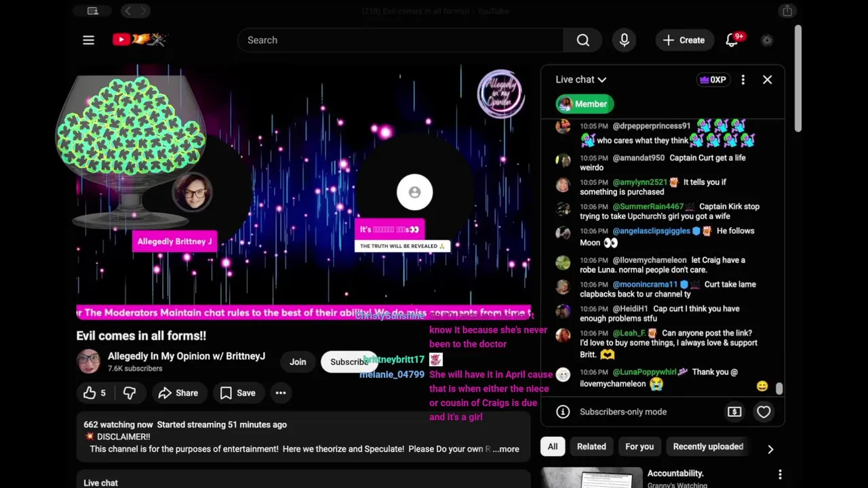Click @angelasclipsgiggles username in chat
The height and width of the screenshot is (488, 868).
click(x=651, y=231)
